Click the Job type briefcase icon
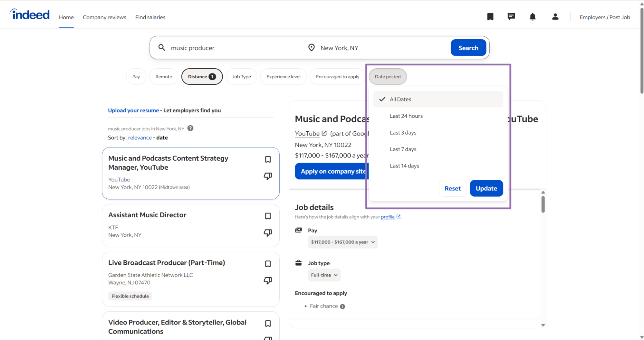644x340 pixels. coord(299,263)
